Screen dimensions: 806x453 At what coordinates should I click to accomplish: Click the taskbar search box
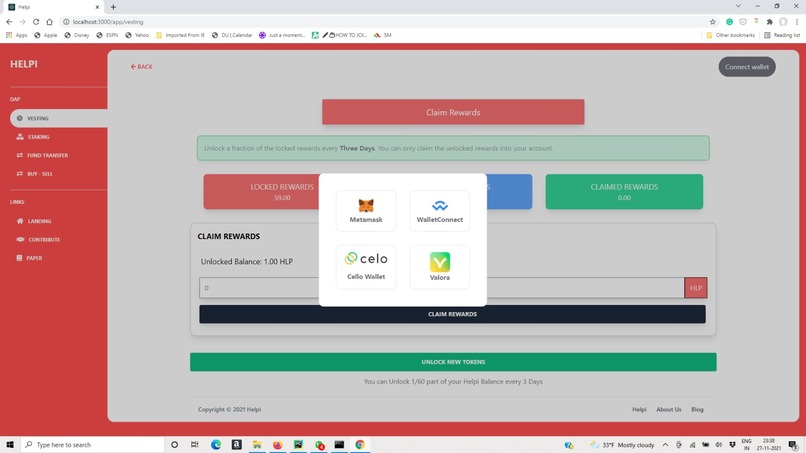92,445
